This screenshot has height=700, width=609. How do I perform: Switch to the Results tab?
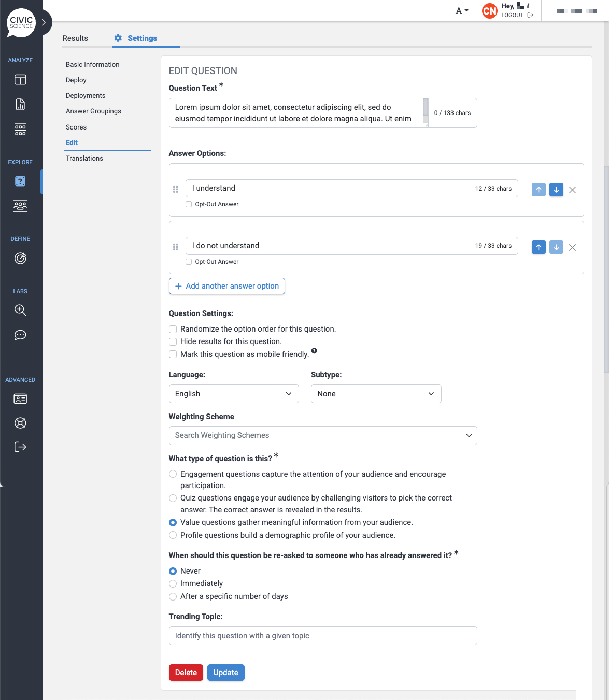click(75, 38)
